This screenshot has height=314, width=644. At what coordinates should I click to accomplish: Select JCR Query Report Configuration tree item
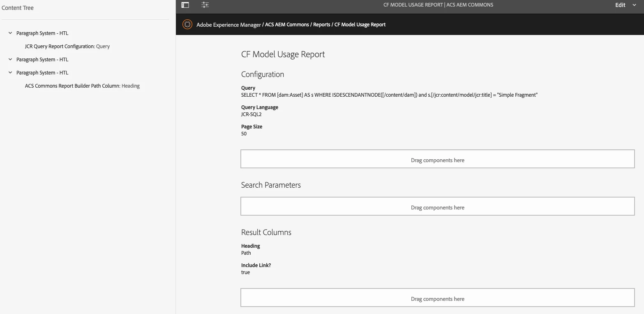click(67, 46)
